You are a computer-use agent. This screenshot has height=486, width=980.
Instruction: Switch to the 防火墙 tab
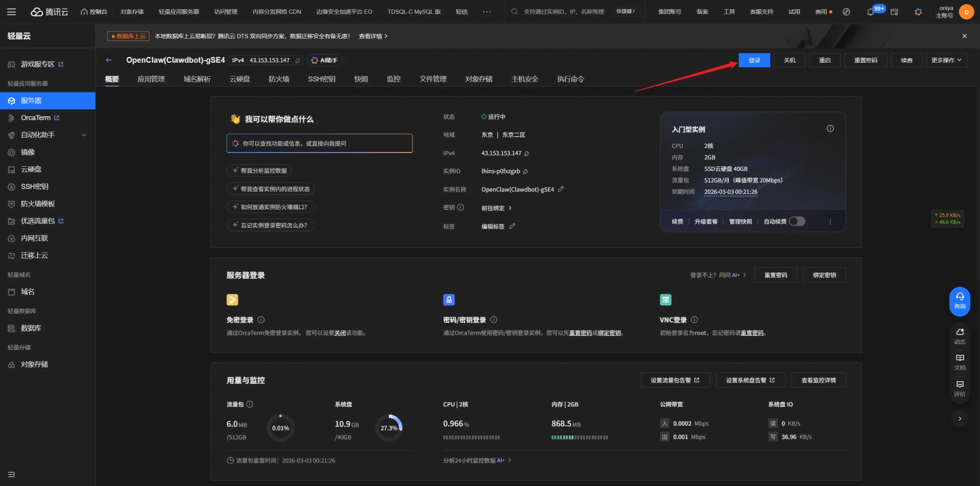[279, 79]
